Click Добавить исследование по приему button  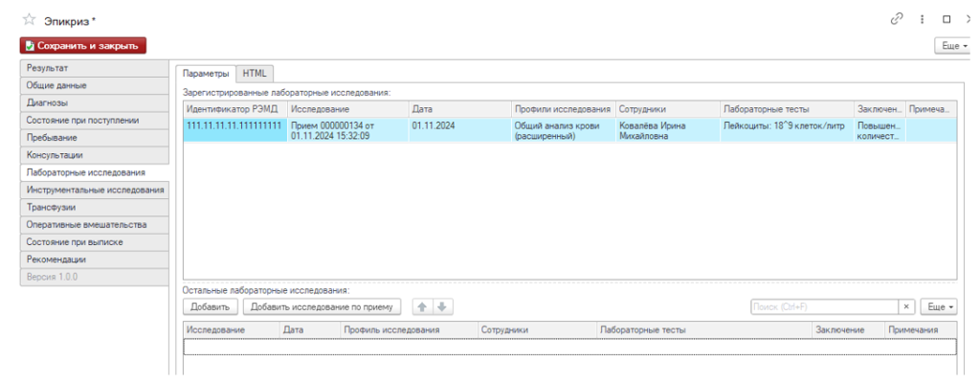click(x=322, y=306)
